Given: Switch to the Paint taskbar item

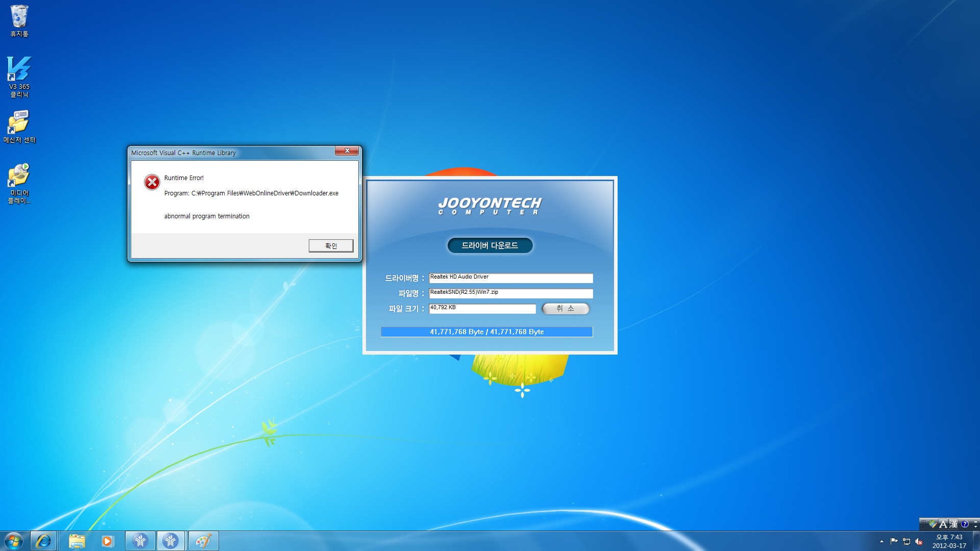Looking at the screenshot, I should [203, 541].
